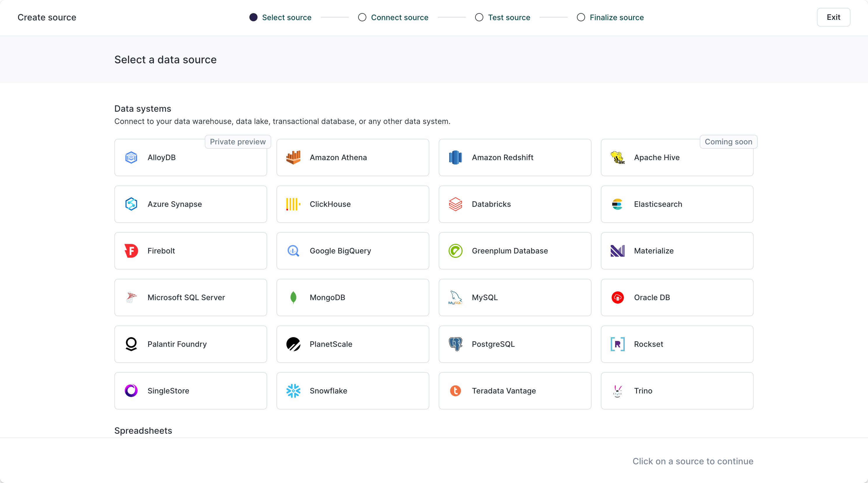The height and width of the screenshot is (483, 868).
Task: Click the Microsoft SQL Server icon
Action: (x=131, y=297)
